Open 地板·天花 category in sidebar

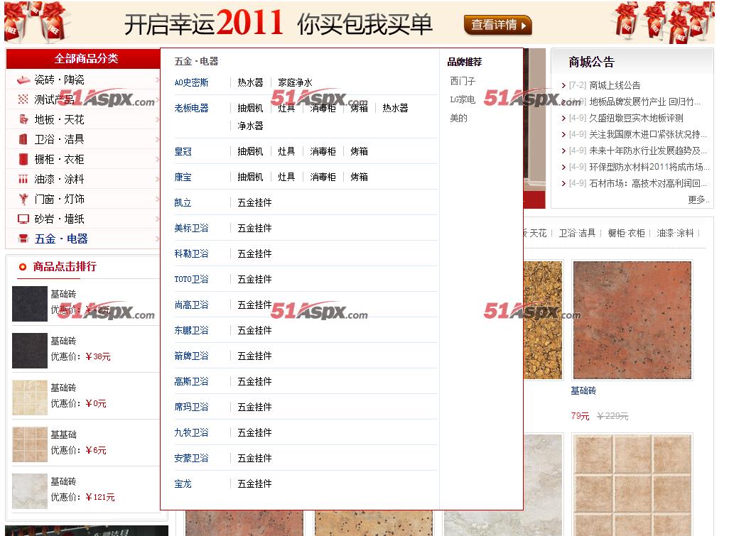59,119
